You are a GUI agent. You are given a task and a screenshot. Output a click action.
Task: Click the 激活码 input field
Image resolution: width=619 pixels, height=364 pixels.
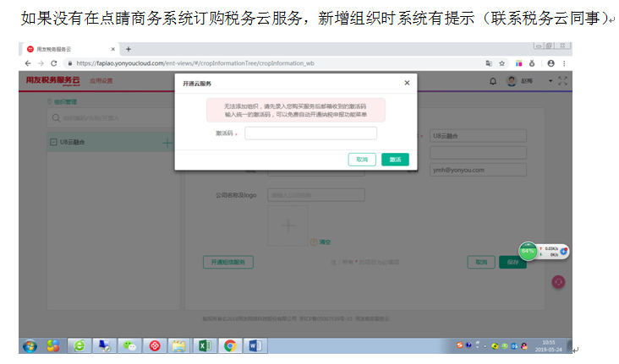pos(310,133)
